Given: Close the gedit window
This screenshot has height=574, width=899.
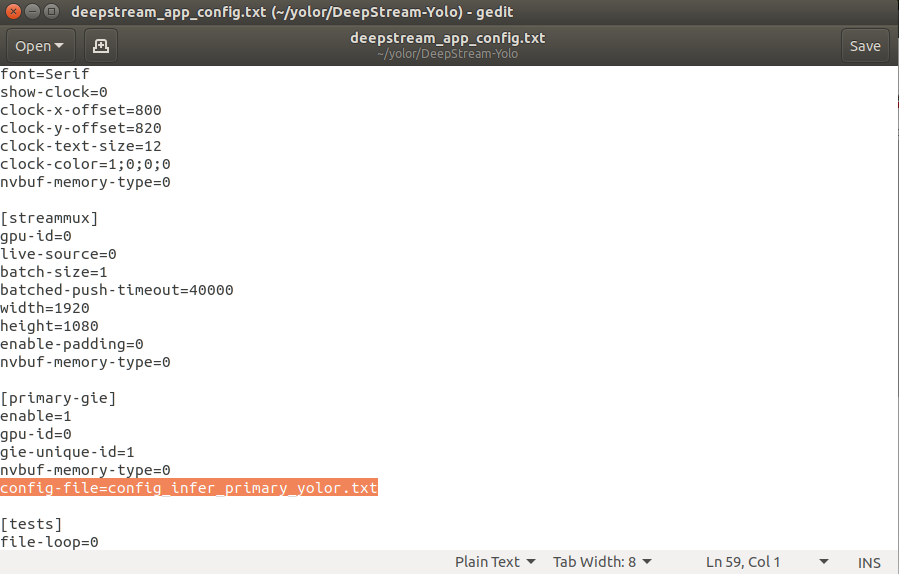Looking at the screenshot, I should [x=13, y=11].
